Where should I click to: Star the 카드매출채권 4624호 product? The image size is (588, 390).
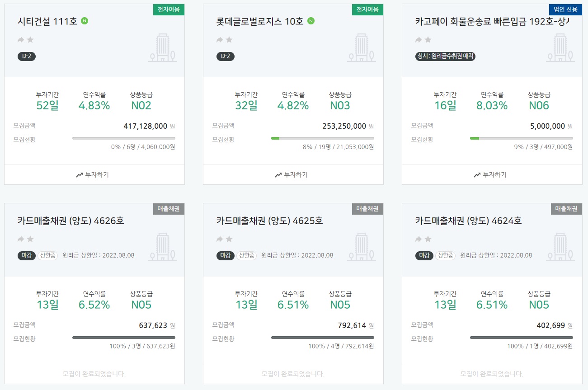pyautogui.click(x=428, y=239)
